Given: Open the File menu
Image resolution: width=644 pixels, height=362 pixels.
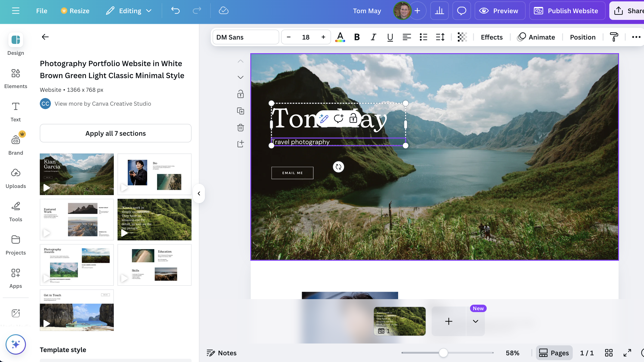Looking at the screenshot, I should pyautogui.click(x=41, y=11).
